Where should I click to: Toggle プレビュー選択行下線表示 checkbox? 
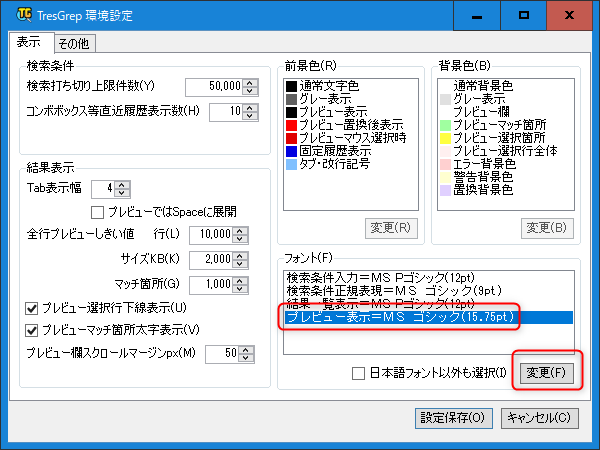coord(32,306)
